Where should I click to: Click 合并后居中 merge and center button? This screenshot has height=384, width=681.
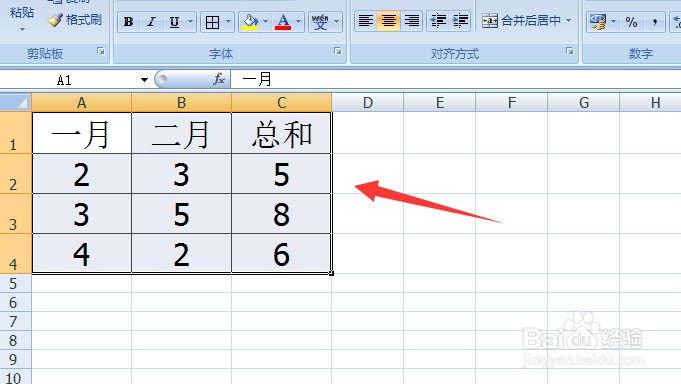(x=521, y=20)
